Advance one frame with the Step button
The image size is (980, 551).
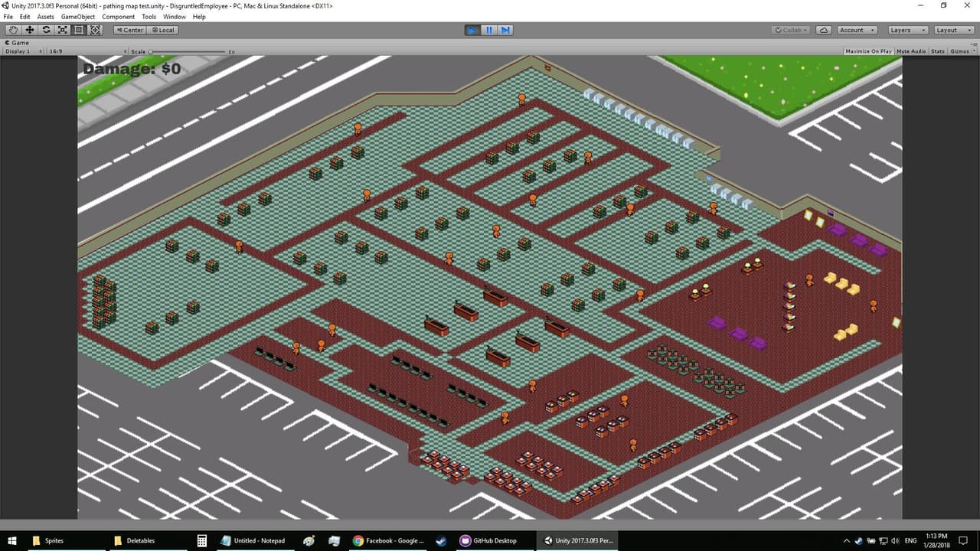point(505,30)
